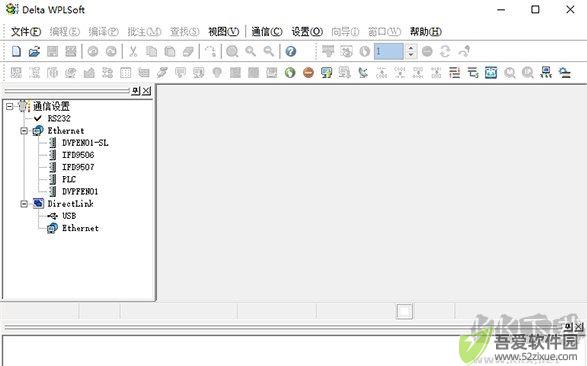Select the USB label under DirectLink
This screenshot has height=366, width=587.
tap(69, 216)
